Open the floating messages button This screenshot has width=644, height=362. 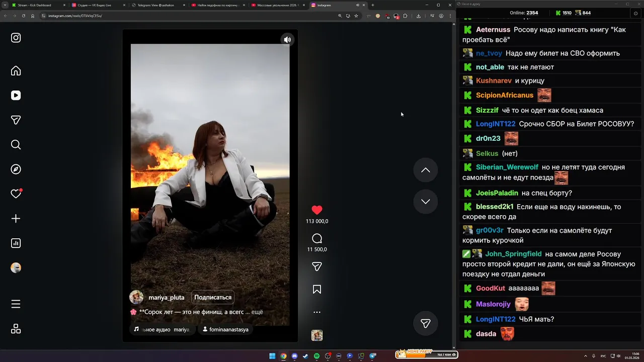[426, 323]
